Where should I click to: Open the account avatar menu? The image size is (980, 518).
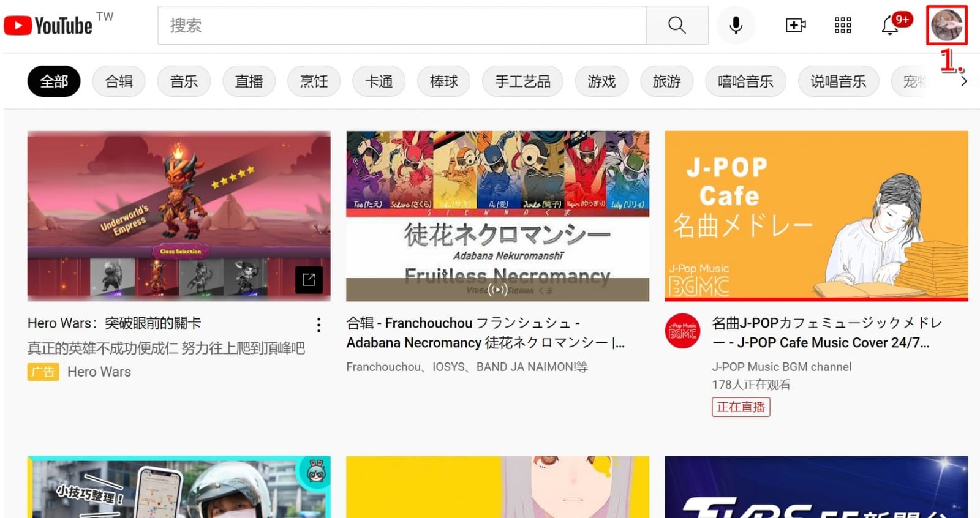click(946, 25)
